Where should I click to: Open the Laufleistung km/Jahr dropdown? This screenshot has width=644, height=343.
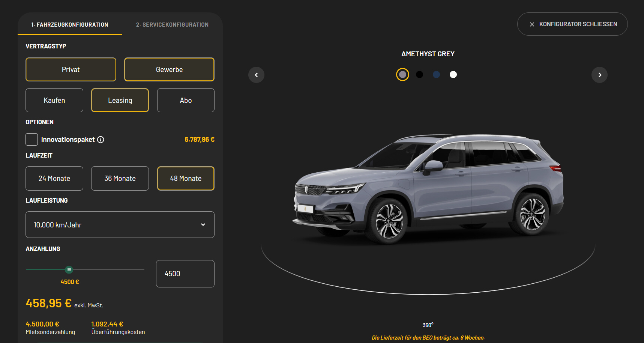pos(120,225)
